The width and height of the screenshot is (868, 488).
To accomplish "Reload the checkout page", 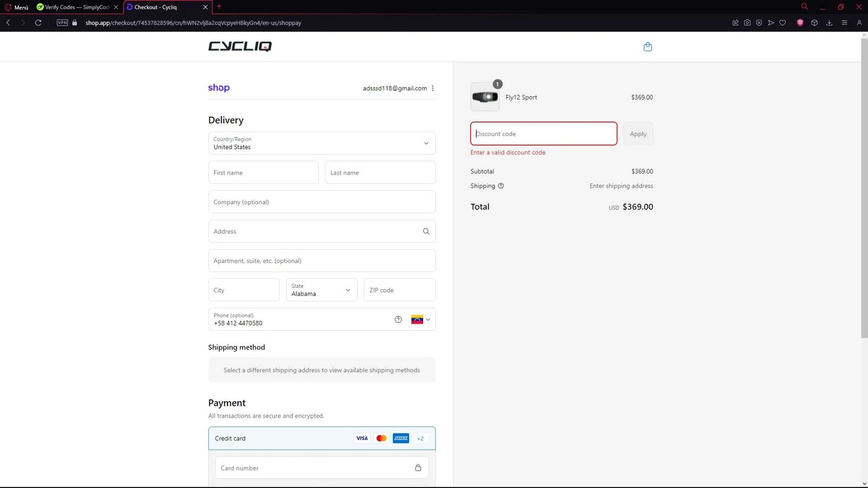I will click(x=38, y=23).
